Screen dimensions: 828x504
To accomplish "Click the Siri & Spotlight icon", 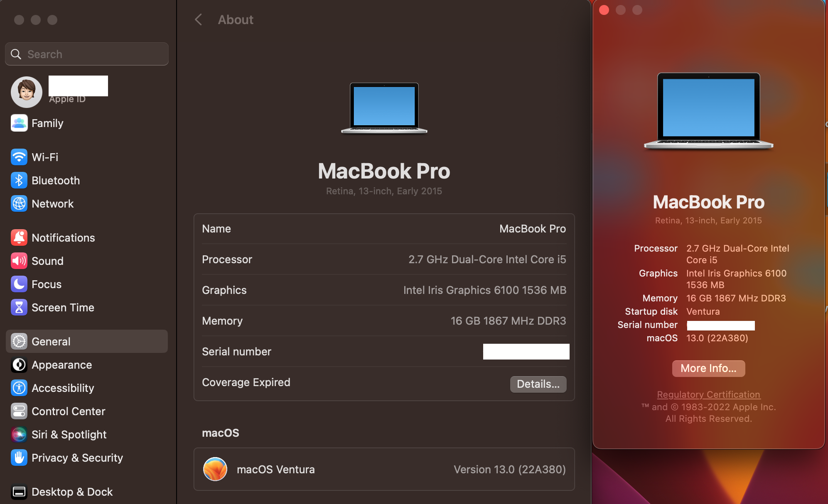I will click(19, 435).
